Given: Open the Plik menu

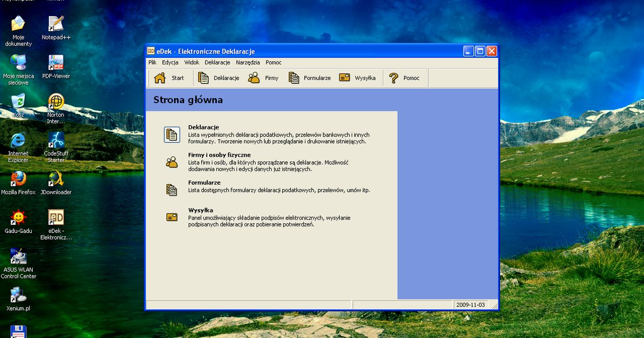Looking at the screenshot, I should tap(152, 62).
